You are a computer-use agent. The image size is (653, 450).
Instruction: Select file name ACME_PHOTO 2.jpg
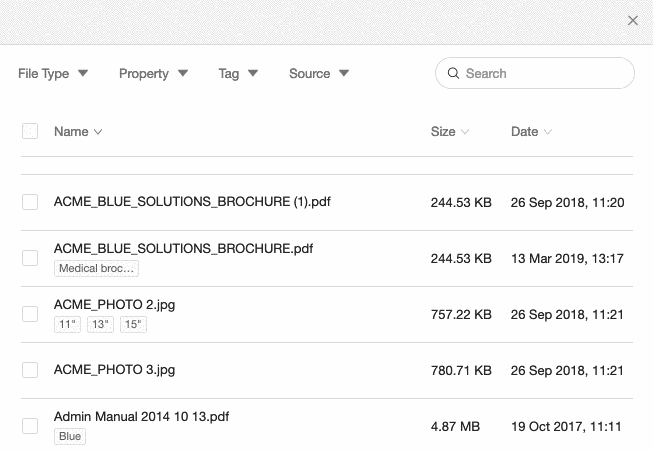click(x=115, y=305)
